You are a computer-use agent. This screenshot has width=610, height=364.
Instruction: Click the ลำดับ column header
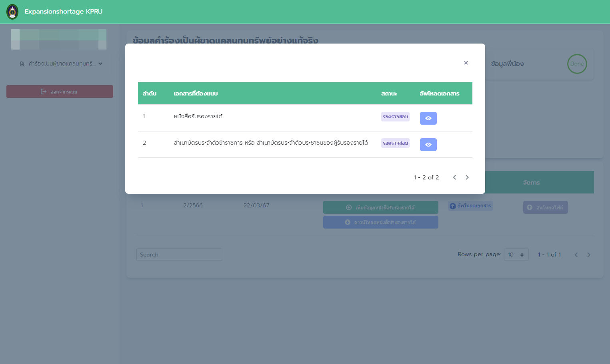coord(150,93)
